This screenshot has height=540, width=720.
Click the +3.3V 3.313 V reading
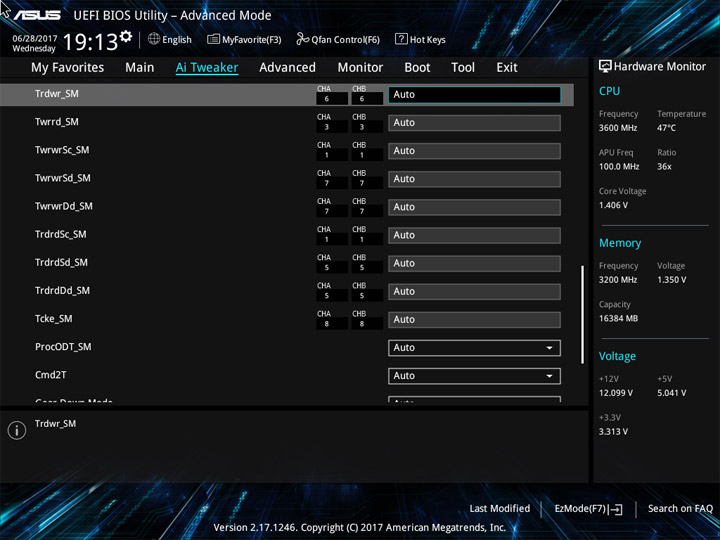pyautogui.click(x=613, y=432)
